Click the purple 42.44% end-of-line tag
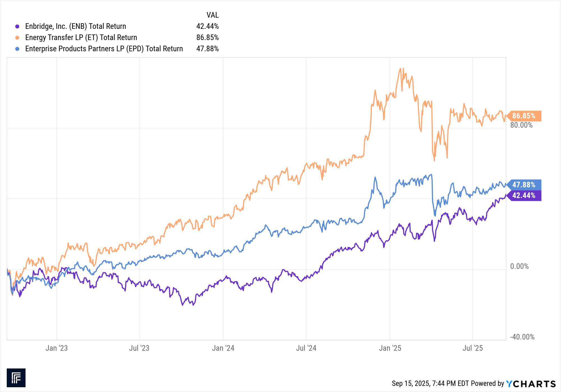 (x=524, y=195)
